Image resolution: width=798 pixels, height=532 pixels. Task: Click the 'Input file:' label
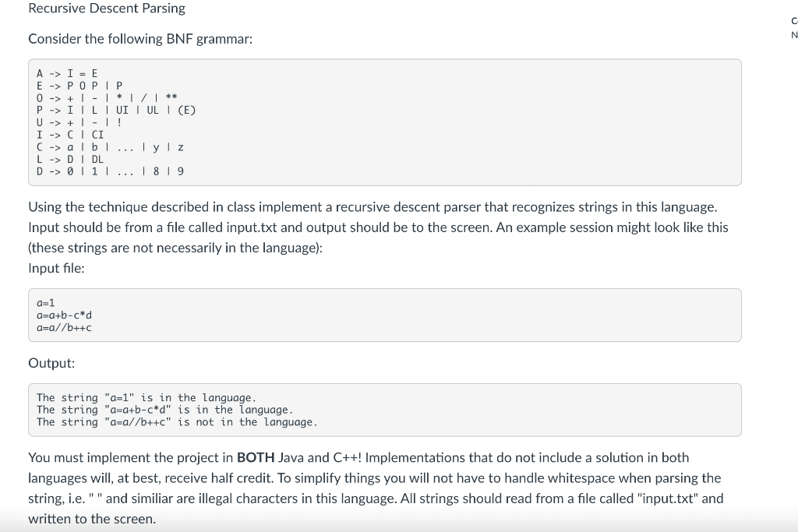tap(56, 268)
